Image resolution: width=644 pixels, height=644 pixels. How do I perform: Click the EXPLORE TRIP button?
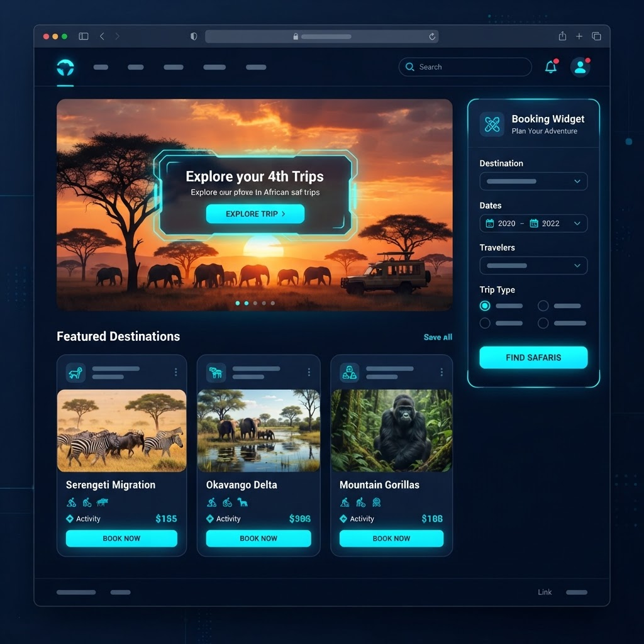tap(255, 214)
